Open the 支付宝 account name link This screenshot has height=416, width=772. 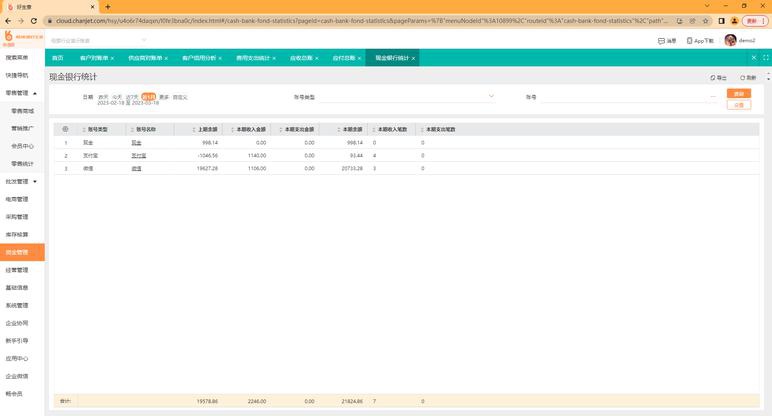pos(138,156)
